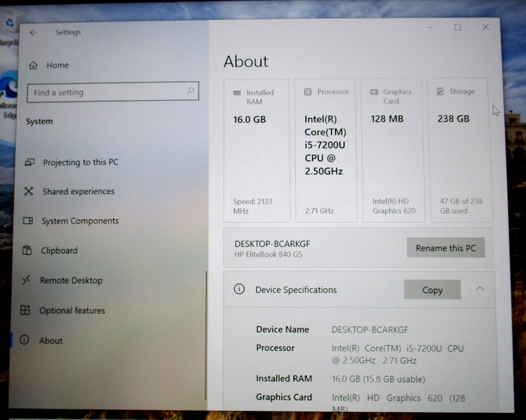
Task: Click the sidebar scrollbar
Action: click(206, 335)
